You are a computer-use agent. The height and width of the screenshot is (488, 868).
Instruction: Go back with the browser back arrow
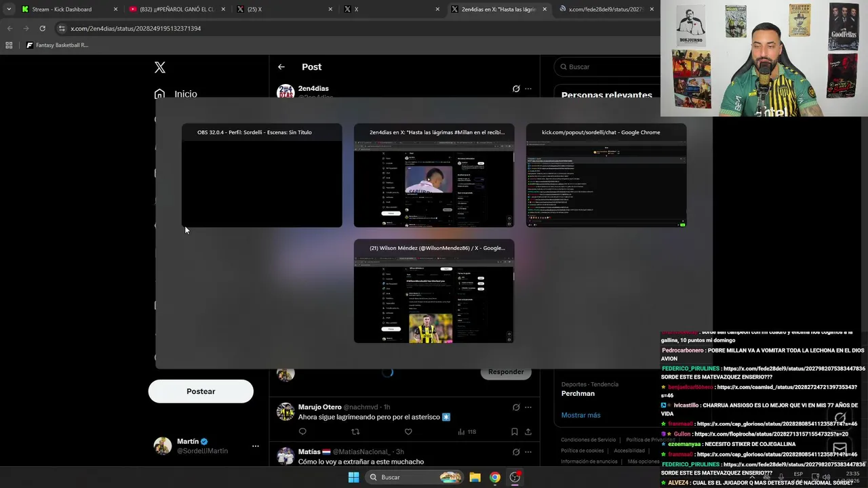click(9, 28)
